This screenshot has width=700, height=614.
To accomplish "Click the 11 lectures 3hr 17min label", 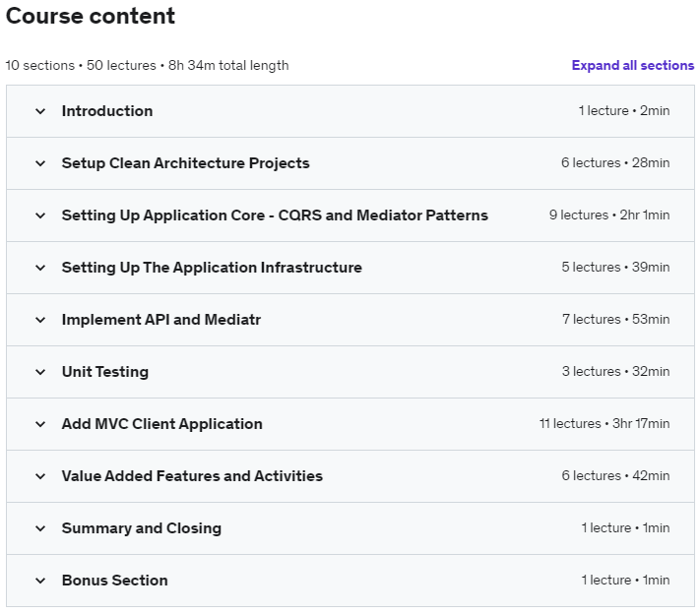I will coord(605,423).
